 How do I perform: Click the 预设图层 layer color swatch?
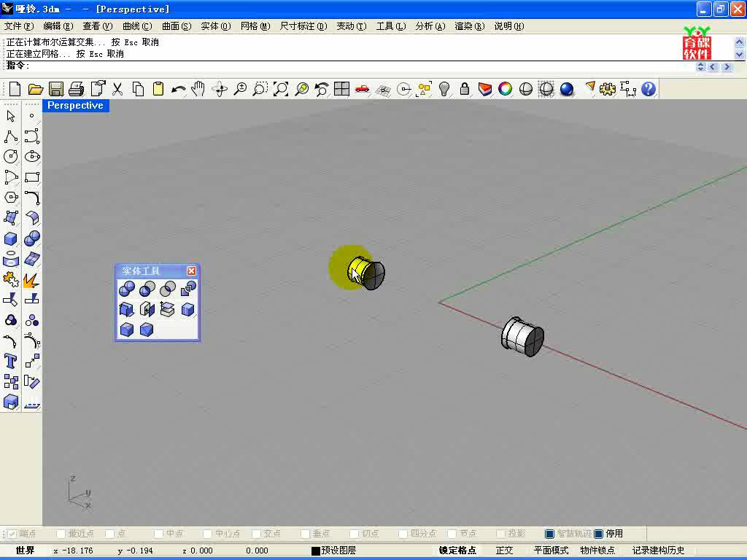pyautogui.click(x=315, y=551)
